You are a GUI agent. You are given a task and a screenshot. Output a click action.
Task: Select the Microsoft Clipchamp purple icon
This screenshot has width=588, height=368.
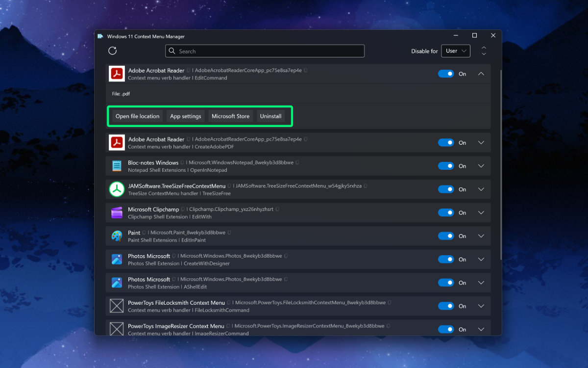(116, 212)
